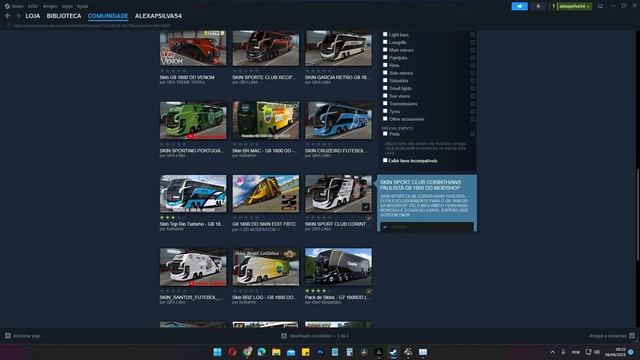This screenshot has width=640, height=360.
Task: Open SKIN_SANTOS_FUTEBOL thumbnail
Action: click(193, 267)
